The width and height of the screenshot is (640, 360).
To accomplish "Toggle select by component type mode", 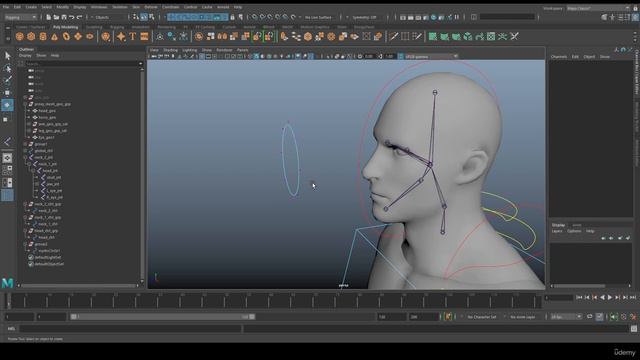I will click(x=151, y=17).
